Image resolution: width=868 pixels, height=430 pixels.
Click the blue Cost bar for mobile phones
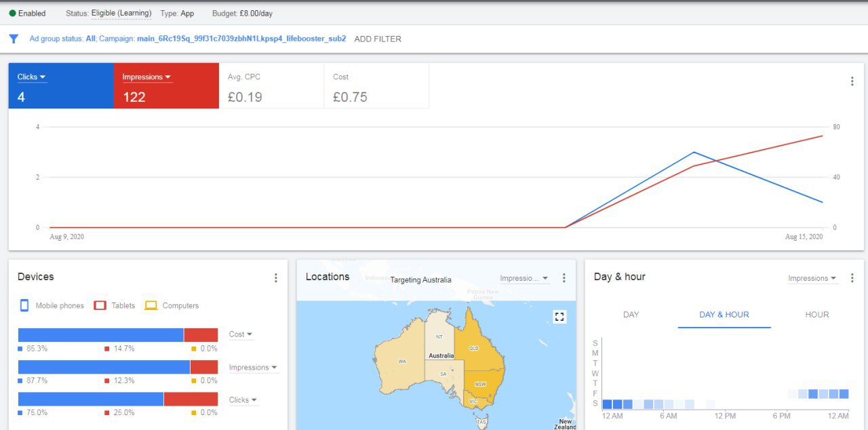[100, 335]
